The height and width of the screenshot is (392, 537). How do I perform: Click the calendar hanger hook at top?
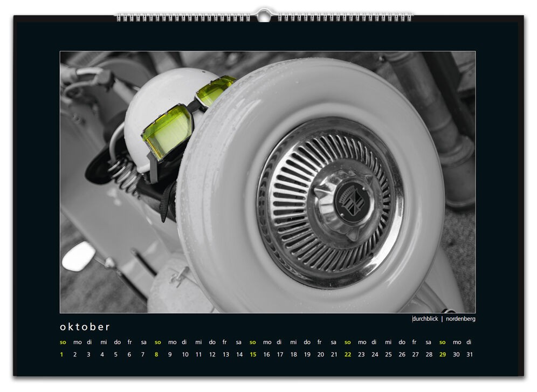pyautogui.click(x=264, y=15)
